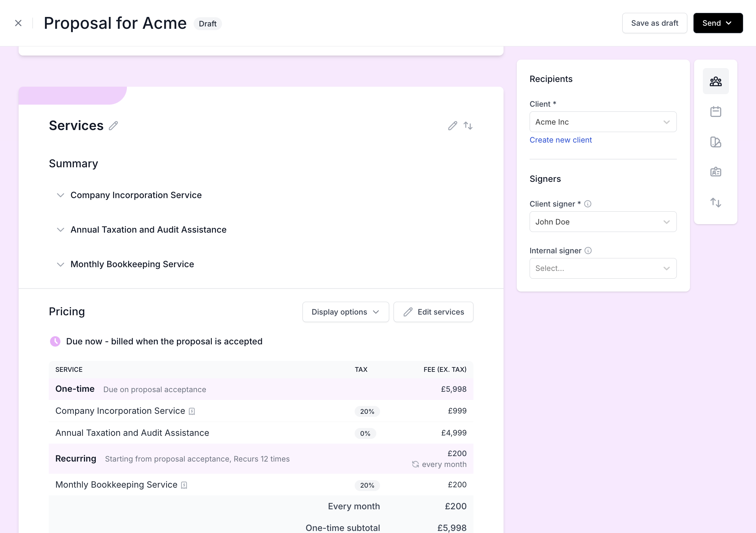756x533 pixels.
Task: Click the 20% tax badge for Company Incorporation
Action: click(367, 411)
